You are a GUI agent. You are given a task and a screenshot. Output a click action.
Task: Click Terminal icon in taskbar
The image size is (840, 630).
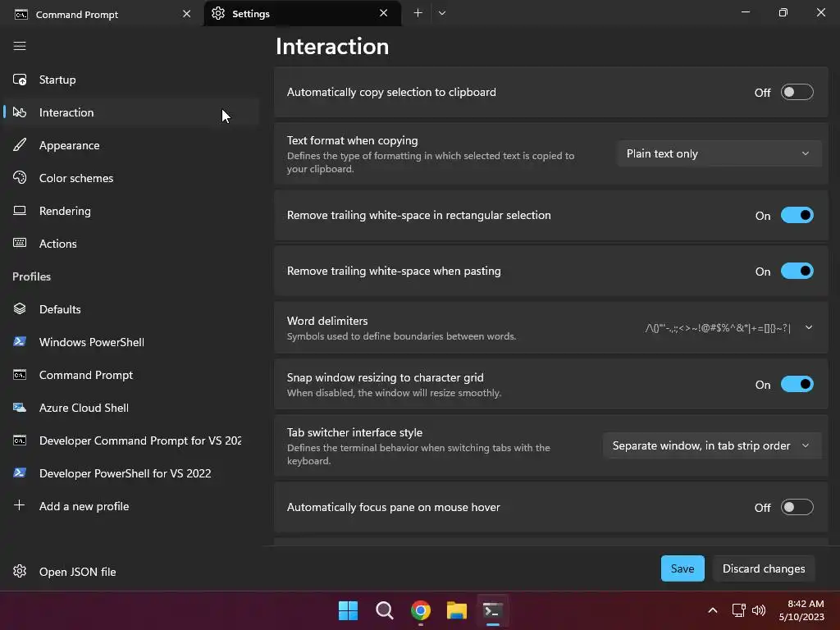[493, 610]
